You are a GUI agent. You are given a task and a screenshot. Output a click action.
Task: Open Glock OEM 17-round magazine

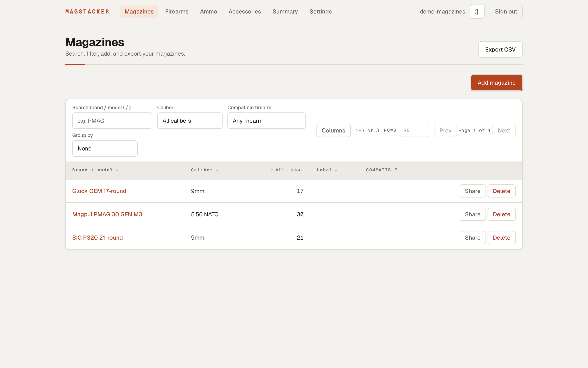point(99,191)
